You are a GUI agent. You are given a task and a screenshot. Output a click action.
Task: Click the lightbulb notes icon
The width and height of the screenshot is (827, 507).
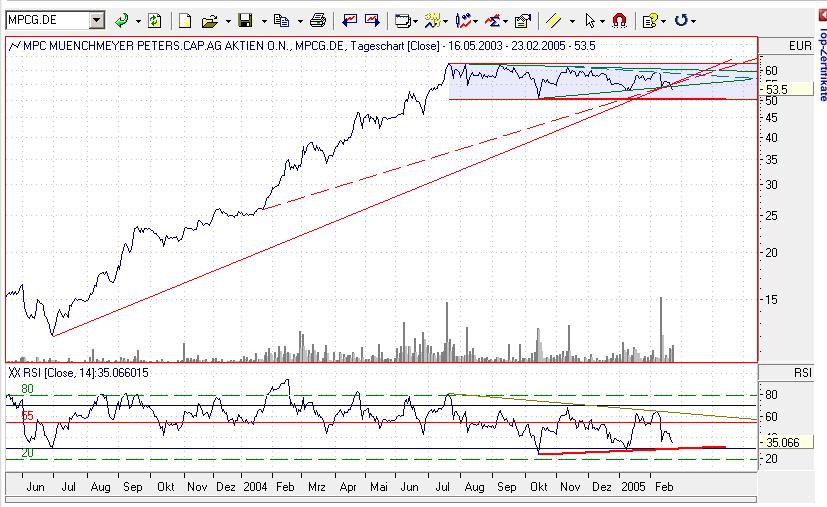649,21
